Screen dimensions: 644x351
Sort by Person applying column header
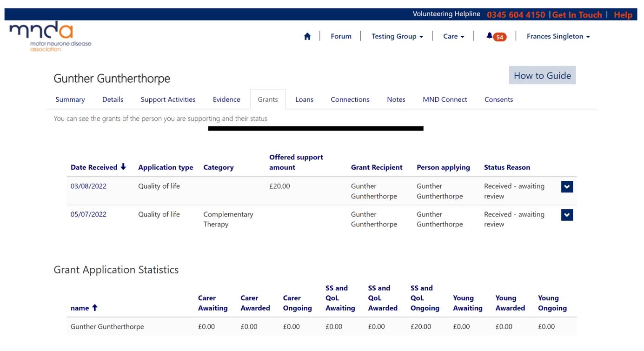[443, 167]
